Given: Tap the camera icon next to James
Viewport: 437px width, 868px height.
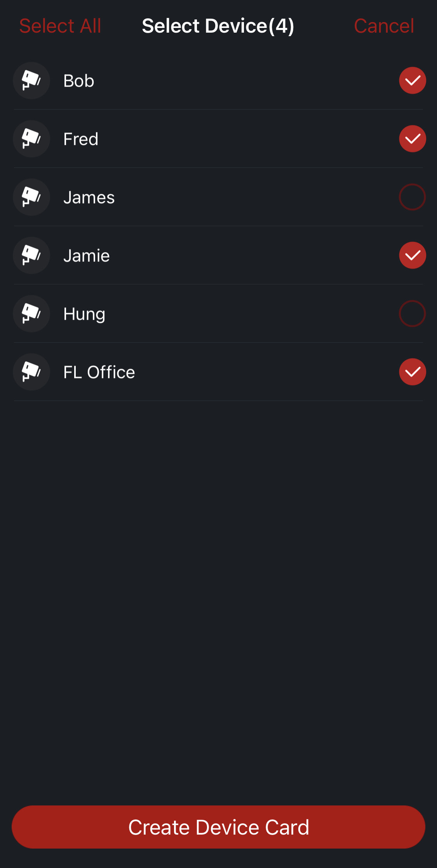Looking at the screenshot, I should coord(31,197).
